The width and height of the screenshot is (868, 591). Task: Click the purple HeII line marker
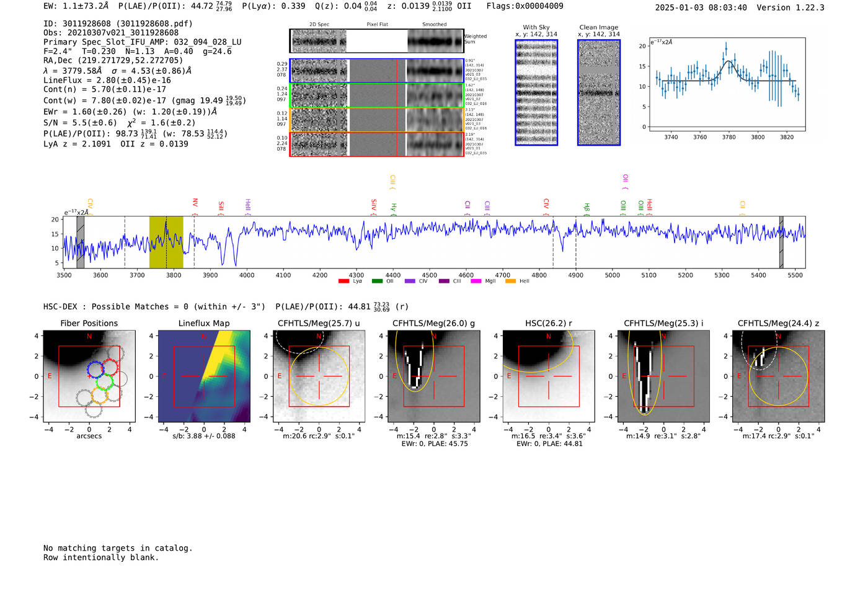click(x=247, y=207)
